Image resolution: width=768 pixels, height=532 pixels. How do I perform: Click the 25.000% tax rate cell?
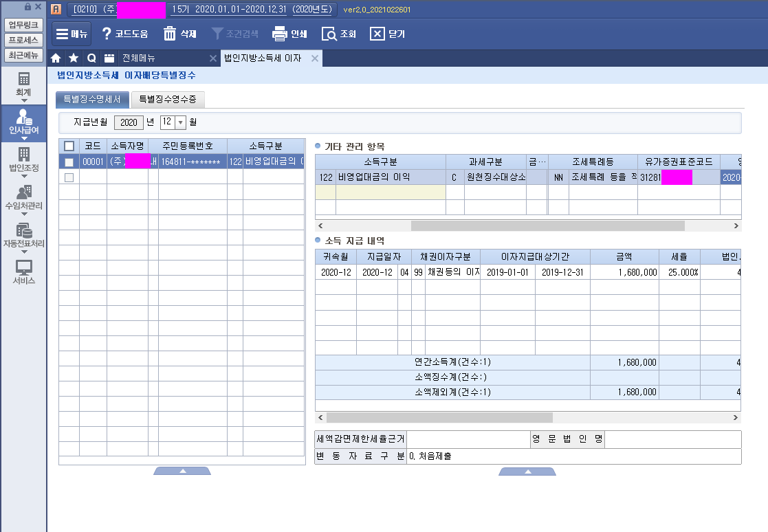pyautogui.click(x=679, y=272)
